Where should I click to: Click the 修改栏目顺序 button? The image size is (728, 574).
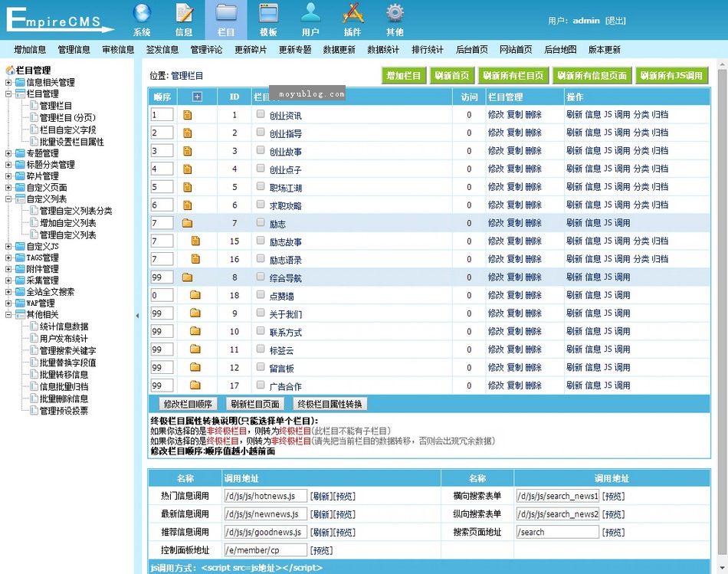click(x=188, y=404)
